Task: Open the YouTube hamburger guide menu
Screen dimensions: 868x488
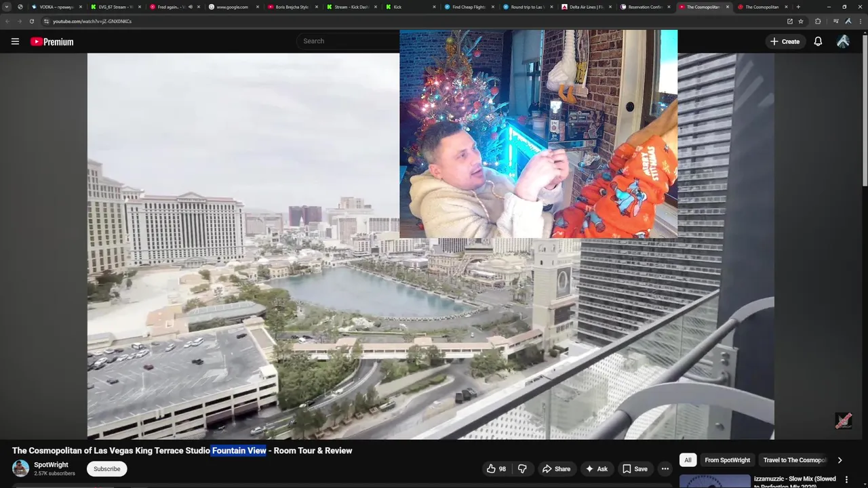Action: click(15, 41)
